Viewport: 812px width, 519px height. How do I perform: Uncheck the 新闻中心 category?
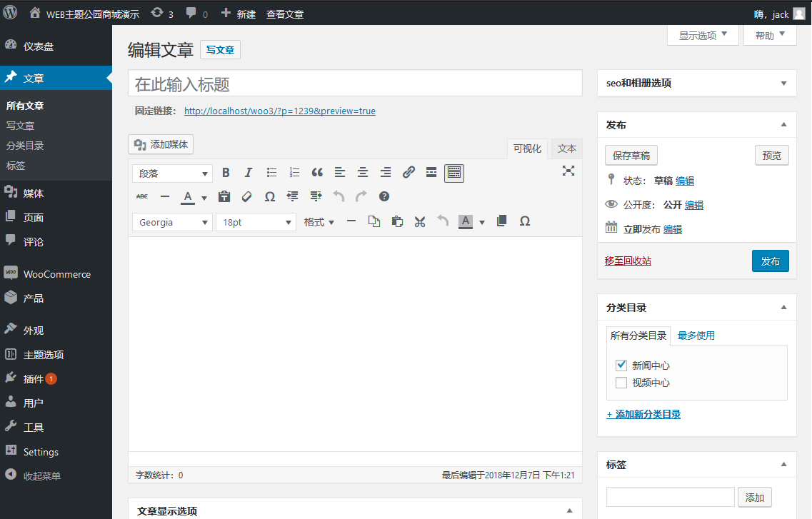click(x=621, y=365)
